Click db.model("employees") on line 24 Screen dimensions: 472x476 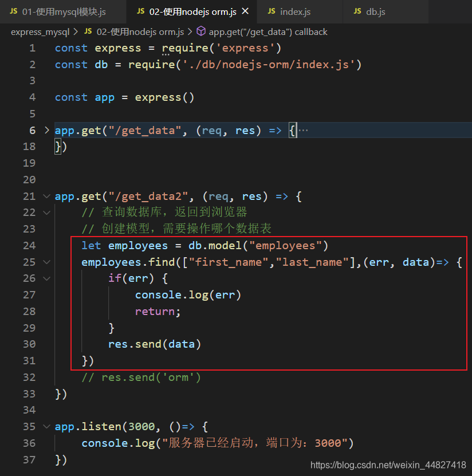click(258, 246)
